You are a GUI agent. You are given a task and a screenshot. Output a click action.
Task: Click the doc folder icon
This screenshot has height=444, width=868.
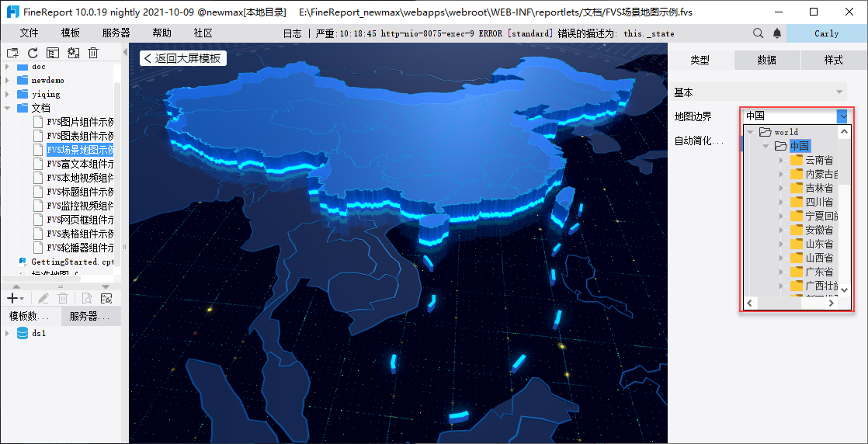[x=23, y=67]
